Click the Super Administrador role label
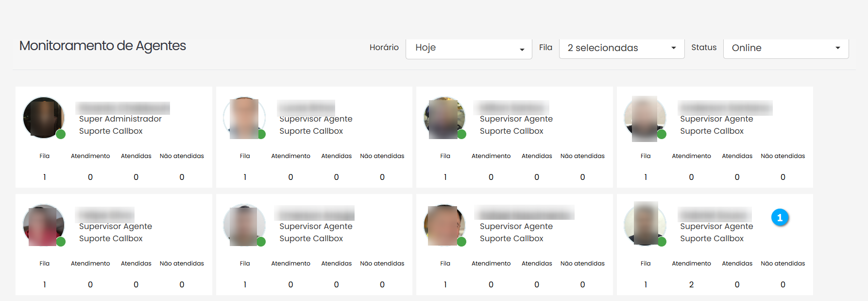The height and width of the screenshot is (301, 868). click(x=120, y=119)
